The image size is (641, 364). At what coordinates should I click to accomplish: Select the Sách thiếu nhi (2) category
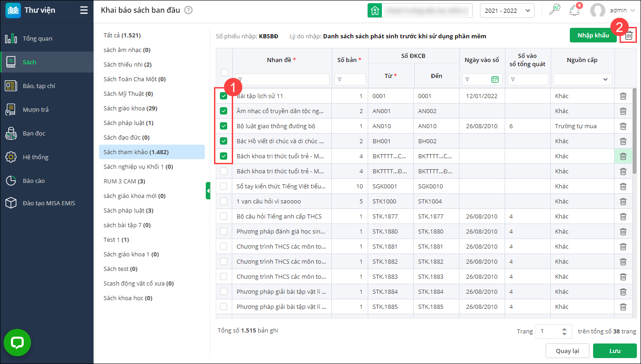152,64
